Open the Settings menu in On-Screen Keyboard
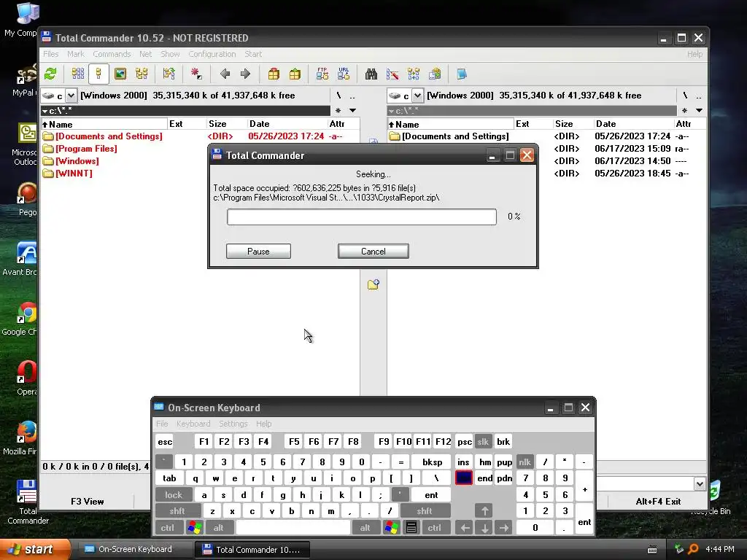Image resolution: width=747 pixels, height=560 pixels. point(233,424)
